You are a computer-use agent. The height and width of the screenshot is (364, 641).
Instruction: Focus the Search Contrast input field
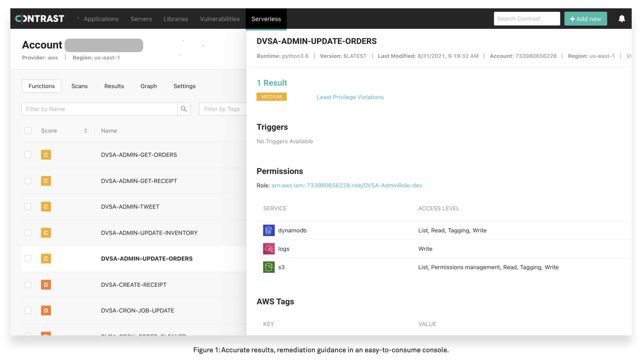(x=526, y=19)
